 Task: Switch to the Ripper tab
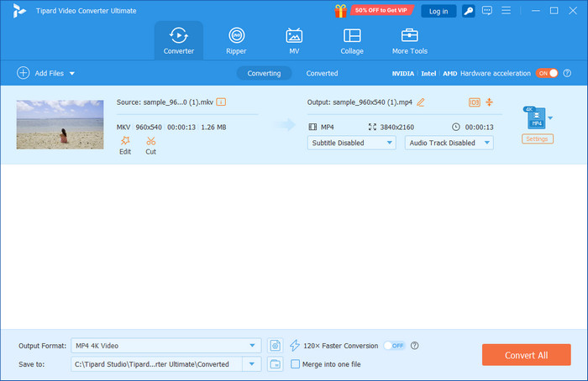pos(236,40)
